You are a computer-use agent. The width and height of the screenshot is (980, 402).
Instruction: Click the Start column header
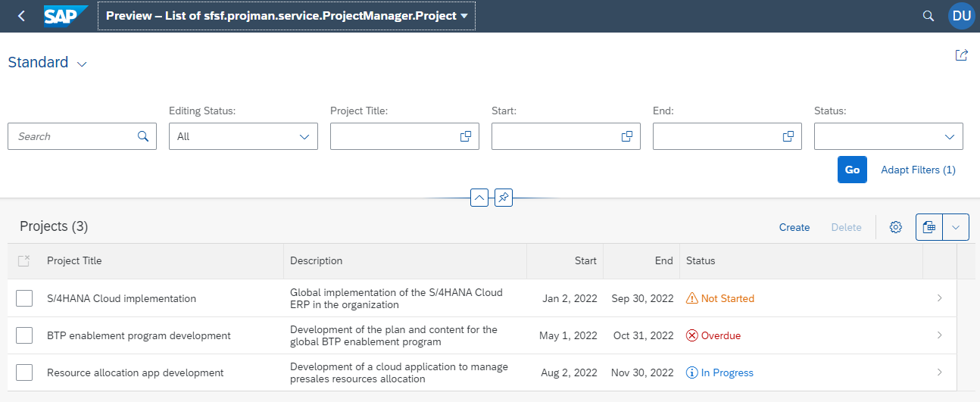(x=565, y=260)
